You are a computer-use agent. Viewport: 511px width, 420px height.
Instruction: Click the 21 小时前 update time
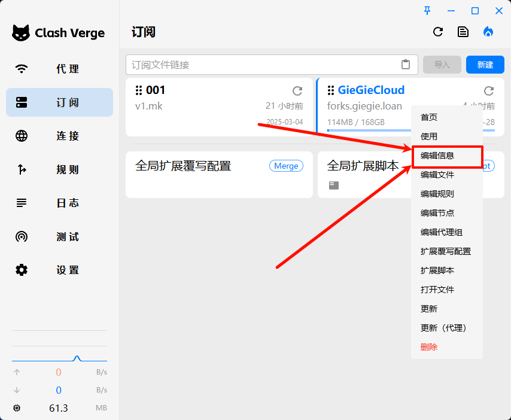tap(284, 106)
